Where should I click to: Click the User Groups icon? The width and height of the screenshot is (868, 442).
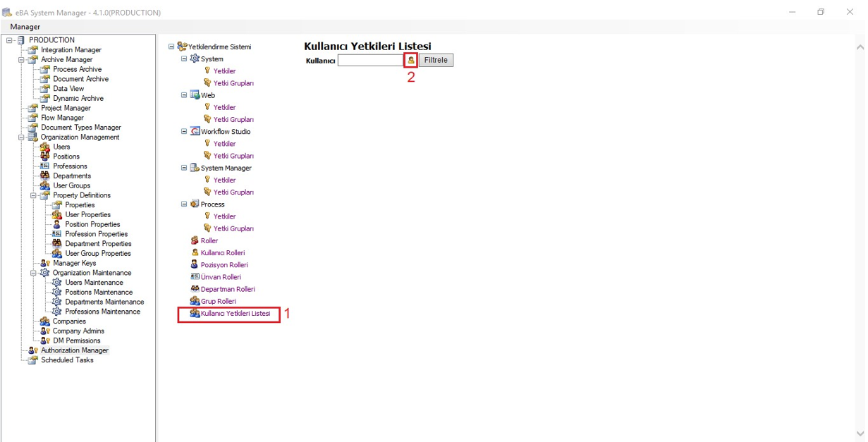[x=44, y=185]
